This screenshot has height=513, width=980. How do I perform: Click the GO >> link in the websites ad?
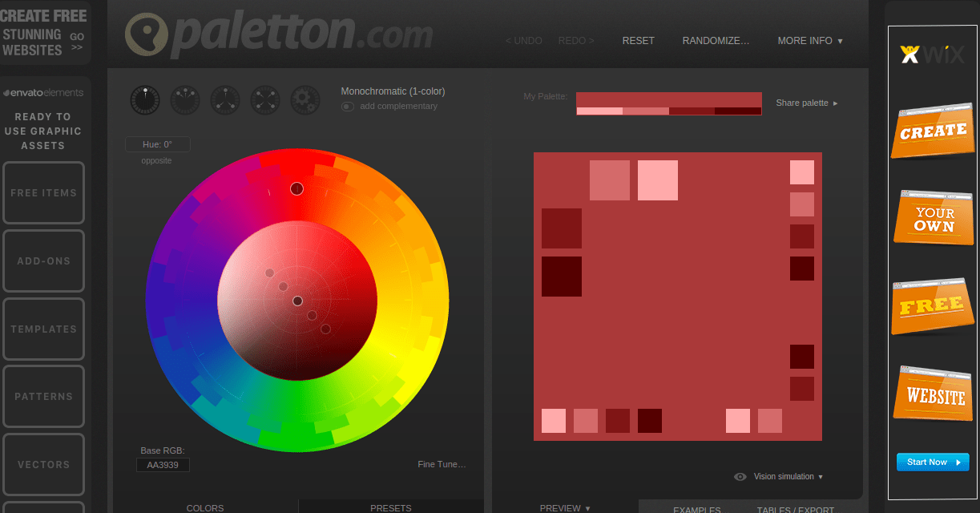(x=77, y=42)
